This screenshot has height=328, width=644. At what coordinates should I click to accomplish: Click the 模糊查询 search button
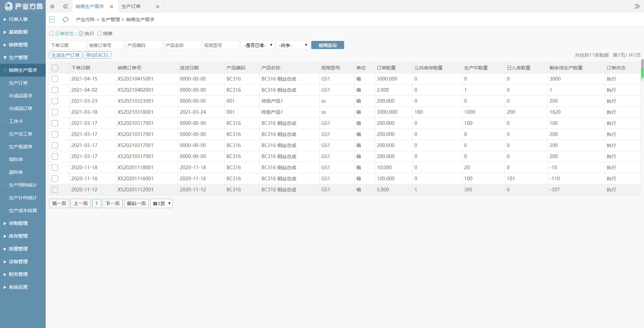(327, 45)
